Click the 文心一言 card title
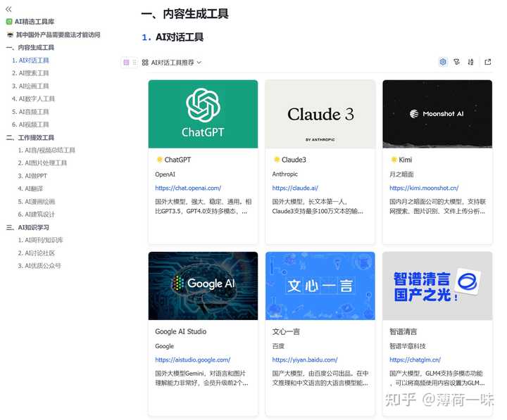This screenshot has width=507, height=420. 286,331
